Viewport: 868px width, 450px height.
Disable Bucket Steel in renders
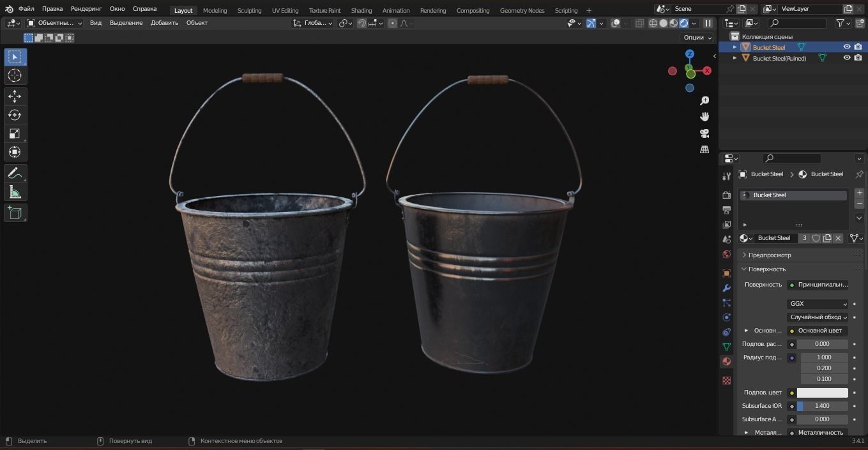click(858, 47)
